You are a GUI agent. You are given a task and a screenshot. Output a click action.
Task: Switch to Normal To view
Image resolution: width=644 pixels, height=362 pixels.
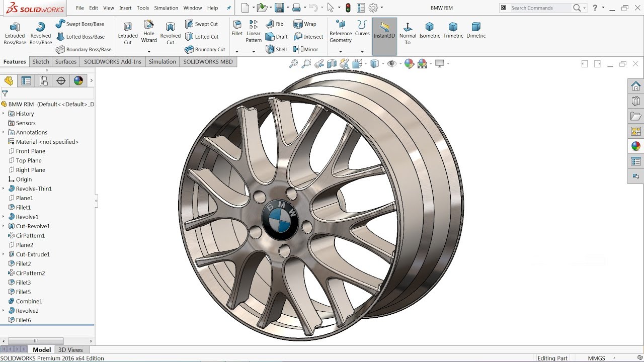(408, 33)
